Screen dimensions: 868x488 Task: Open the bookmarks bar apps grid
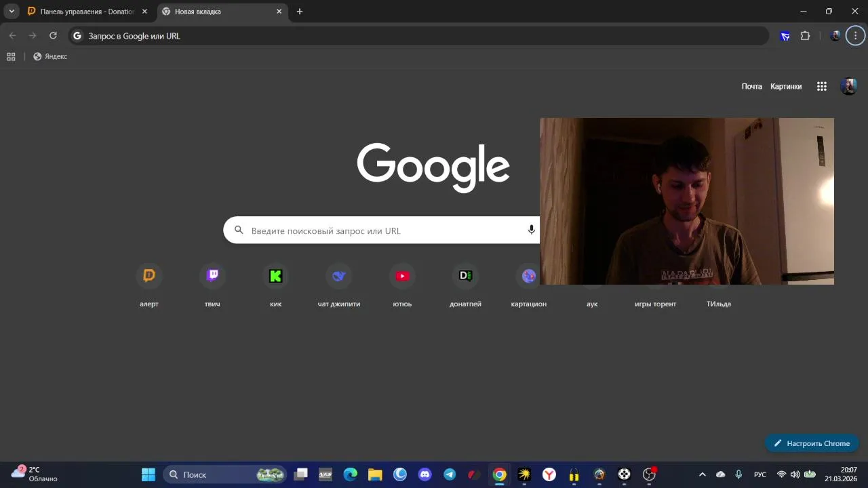(x=11, y=56)
